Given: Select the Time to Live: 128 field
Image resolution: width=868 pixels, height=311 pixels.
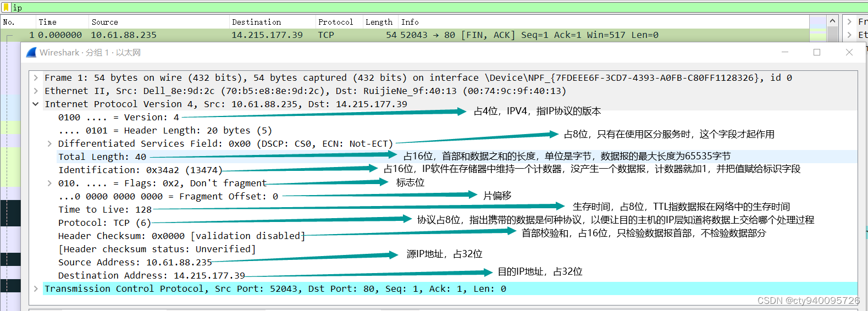Looking at the screenshot, I should (x=105, y=209).
